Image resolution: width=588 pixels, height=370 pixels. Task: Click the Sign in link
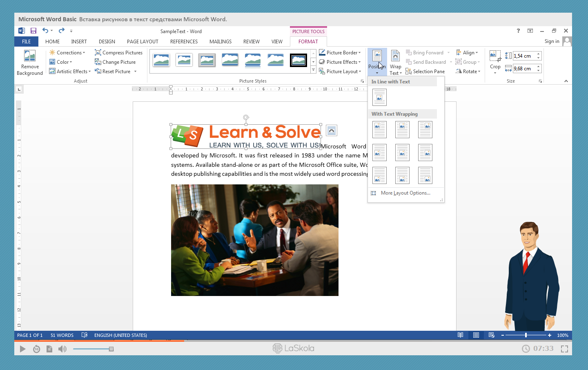(x=552, y=41)
